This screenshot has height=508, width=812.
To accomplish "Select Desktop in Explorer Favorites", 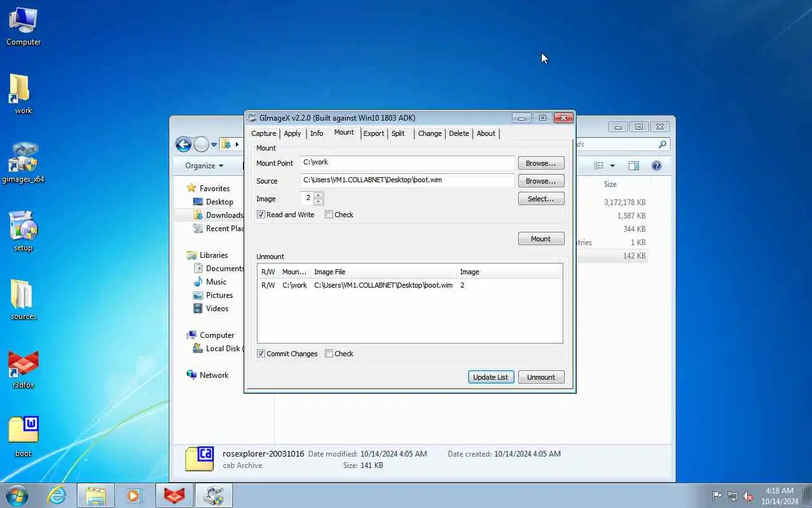I will tap(219, 202).
